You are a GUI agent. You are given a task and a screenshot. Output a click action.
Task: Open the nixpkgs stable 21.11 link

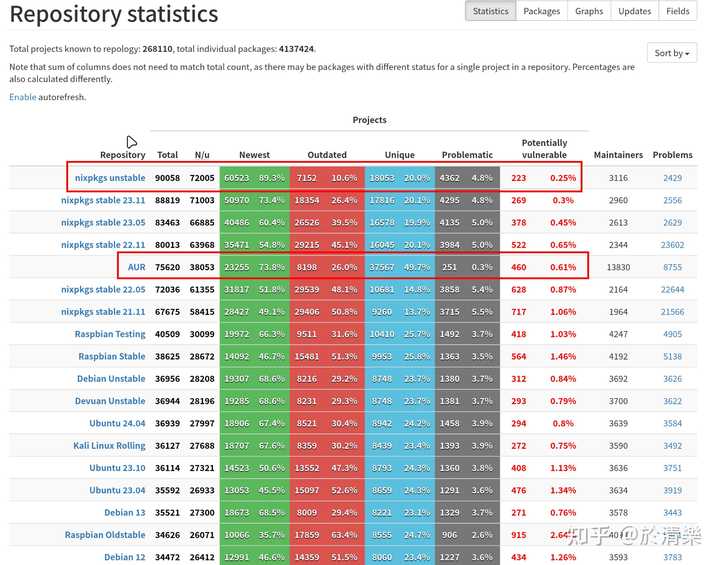tap(103, 311)
